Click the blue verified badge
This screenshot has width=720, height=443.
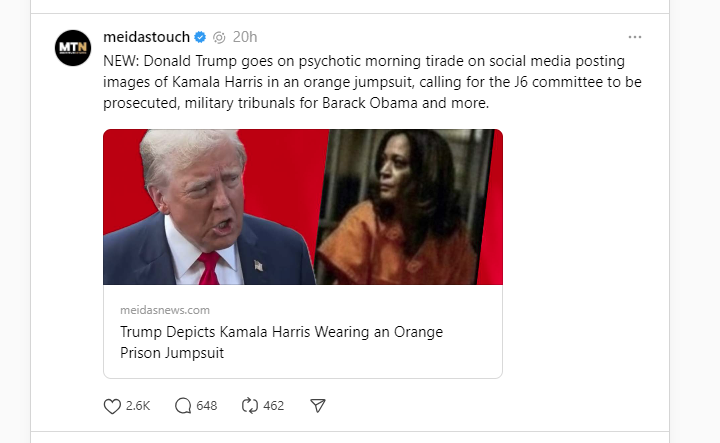[x=200, y=38]
